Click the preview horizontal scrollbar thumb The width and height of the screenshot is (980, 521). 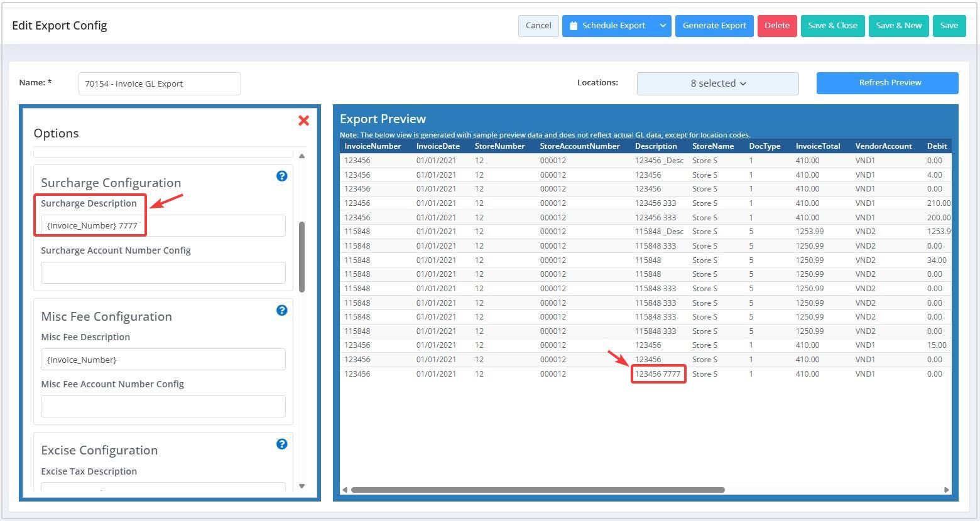[x=537, y=490]
